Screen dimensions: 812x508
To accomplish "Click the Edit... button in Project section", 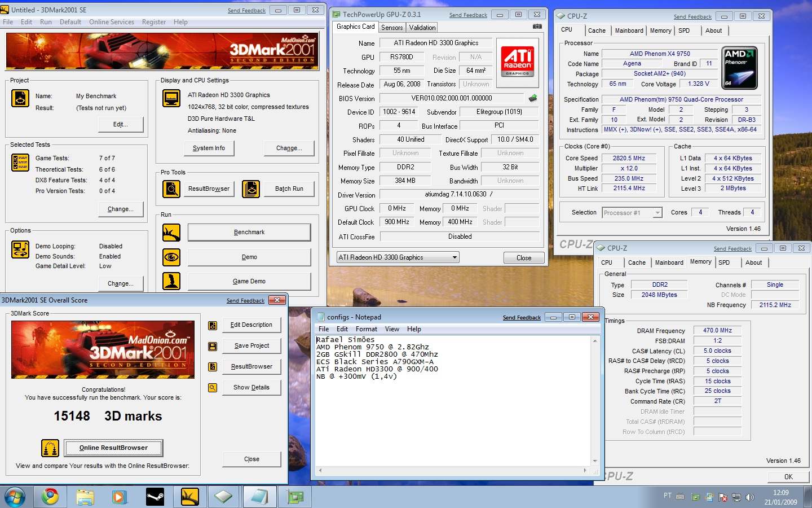I will [121, 125].
